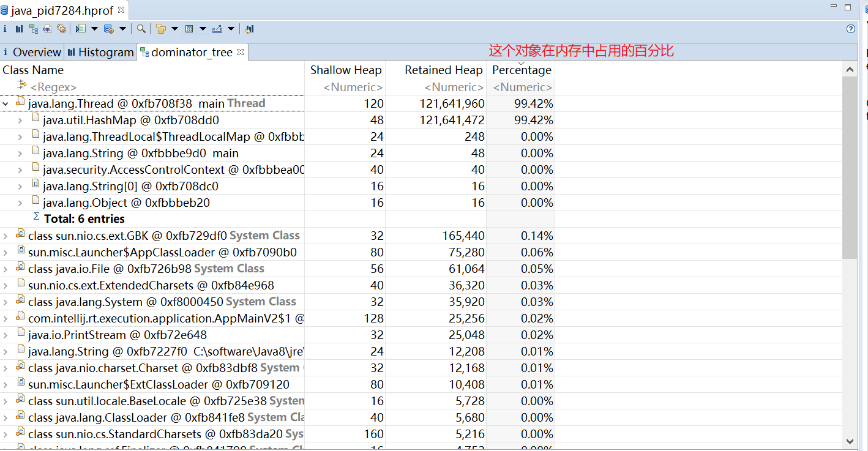Screen dimensions: 868x451
Task: Switch to the Histogram tab
Action: (x=100, y=52)
